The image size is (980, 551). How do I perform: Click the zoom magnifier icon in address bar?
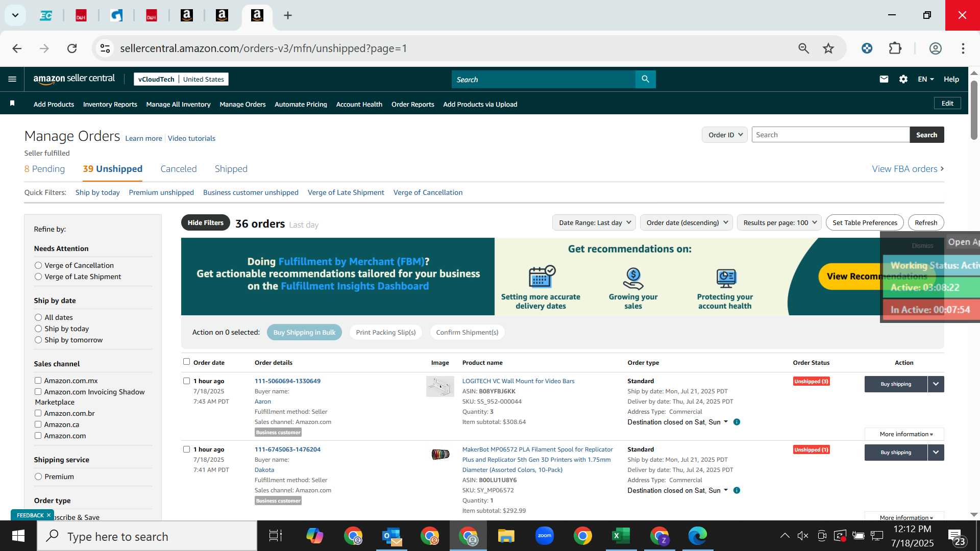[803, 48]
